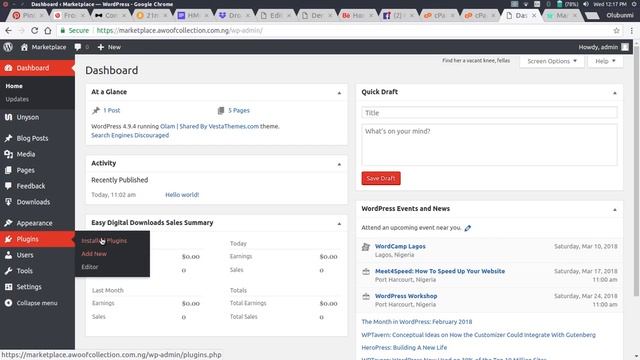Select Add New plugin submenu item

coord(94,254)
